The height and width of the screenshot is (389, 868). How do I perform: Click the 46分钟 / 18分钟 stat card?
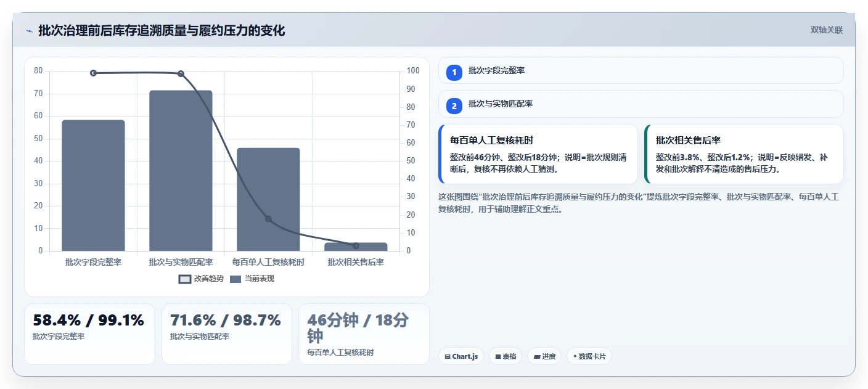click(x=364, y=334)
